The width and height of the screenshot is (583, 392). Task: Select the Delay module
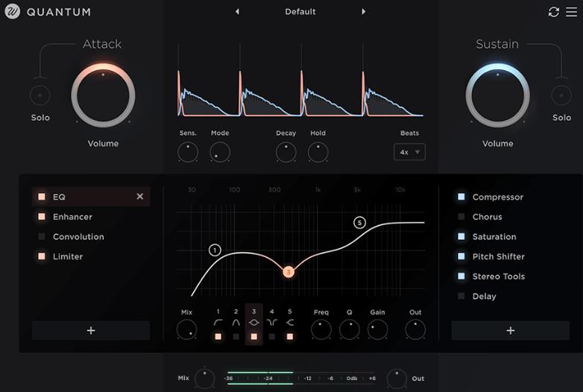(x=484, y=296)
